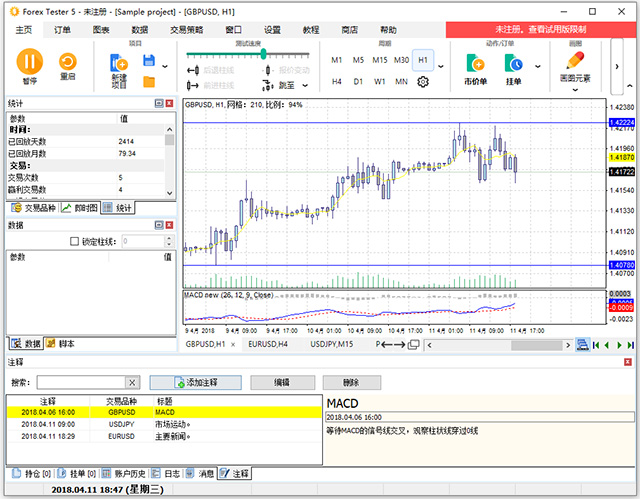Switch timeframe to M15

pyautogui.click(x=380, y=60)
